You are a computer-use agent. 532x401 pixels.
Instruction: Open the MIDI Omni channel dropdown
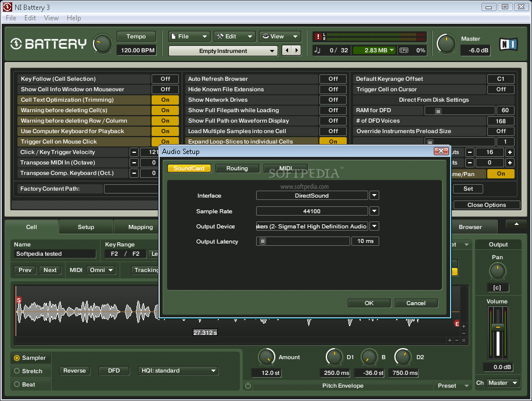tap(101, 270)
